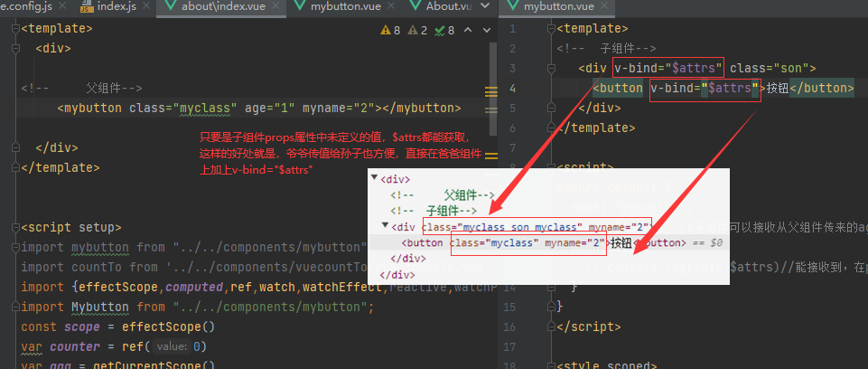The width and height of the screenshot is (868, 369).
Task: Click line number 4 in mybutton.vue gutter
Action: point(513,88)
